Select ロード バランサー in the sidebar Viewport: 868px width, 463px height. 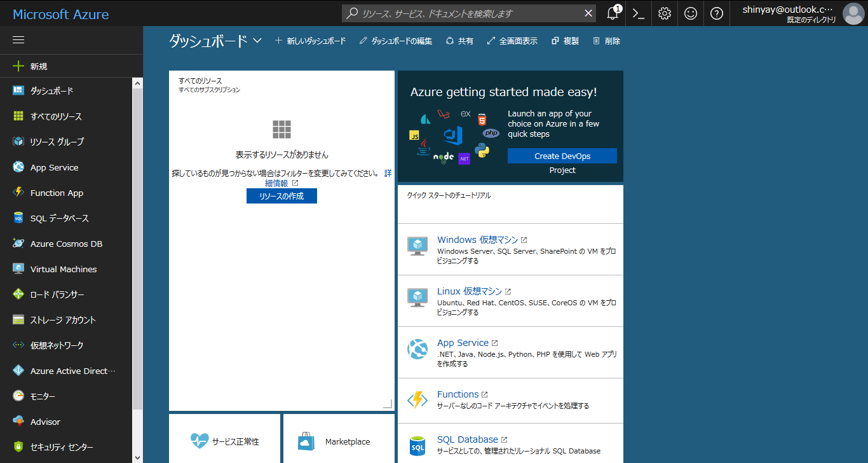[x=57, y=294]
